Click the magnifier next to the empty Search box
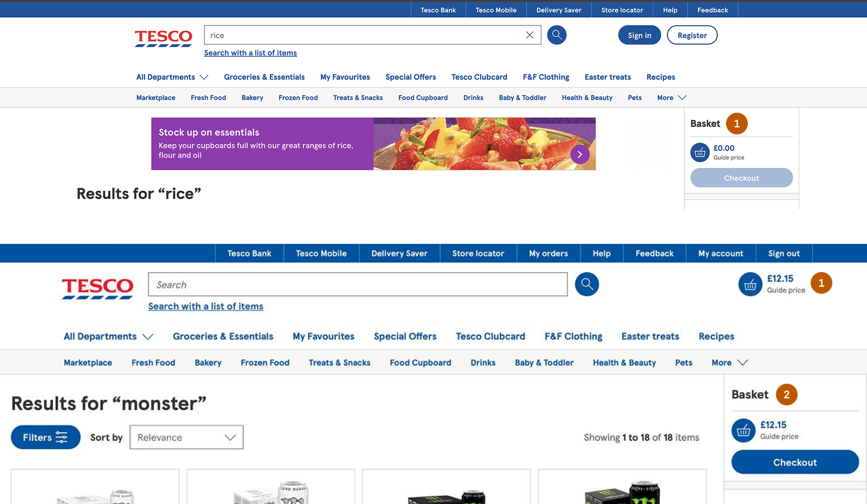 coord(586,284)
